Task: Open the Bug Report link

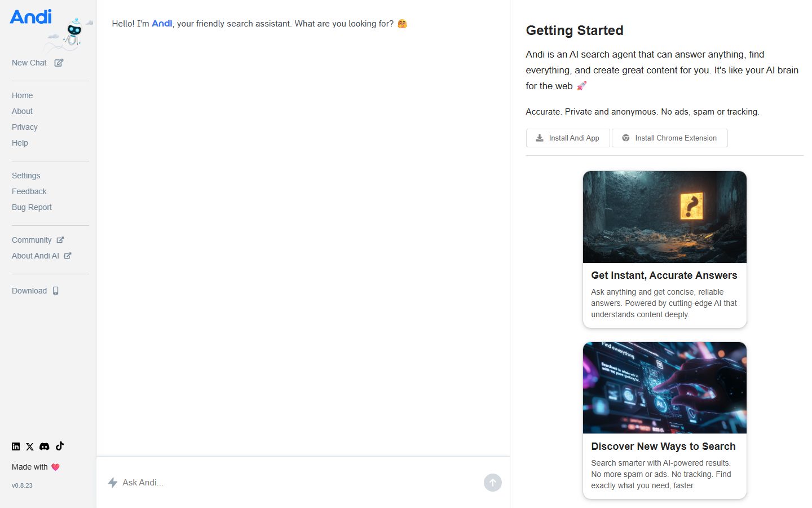Action: coord(32,207)
